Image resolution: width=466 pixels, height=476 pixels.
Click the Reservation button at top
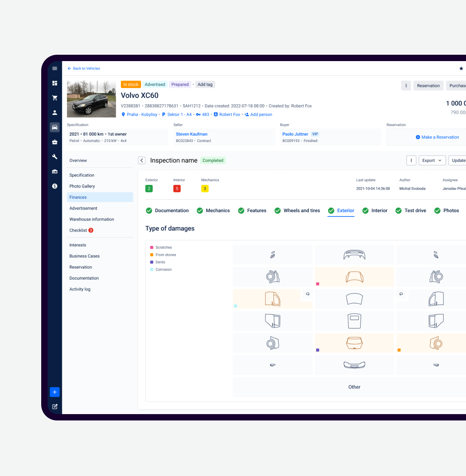tap(428, 86)
